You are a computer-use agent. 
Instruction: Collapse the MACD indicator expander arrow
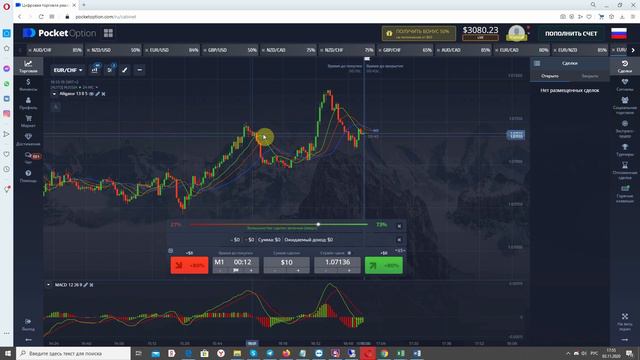[48, 284]
